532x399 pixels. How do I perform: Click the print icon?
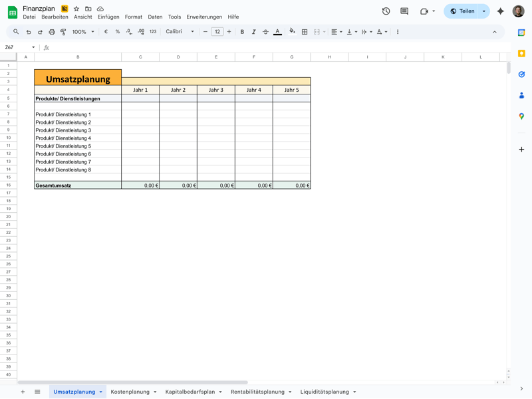click(52, 32)
